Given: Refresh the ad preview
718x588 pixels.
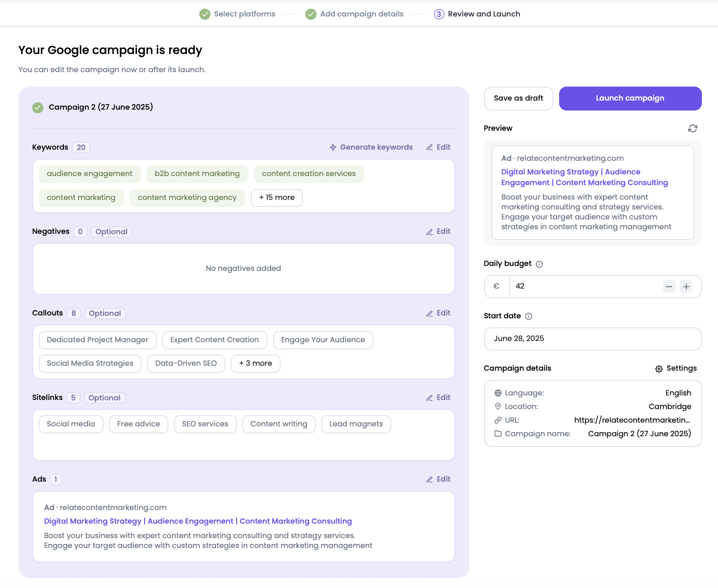Looking at the screenshot, I should coord(693,128).
